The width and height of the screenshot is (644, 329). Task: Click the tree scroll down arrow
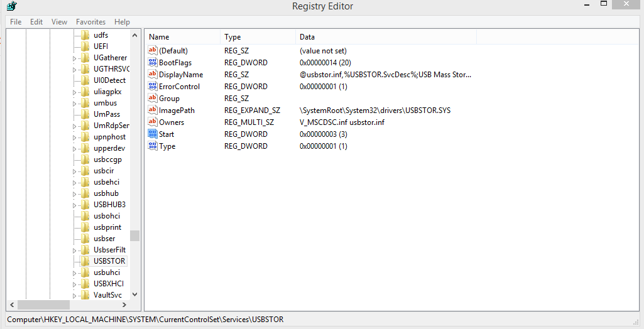(x=134, y=294)
